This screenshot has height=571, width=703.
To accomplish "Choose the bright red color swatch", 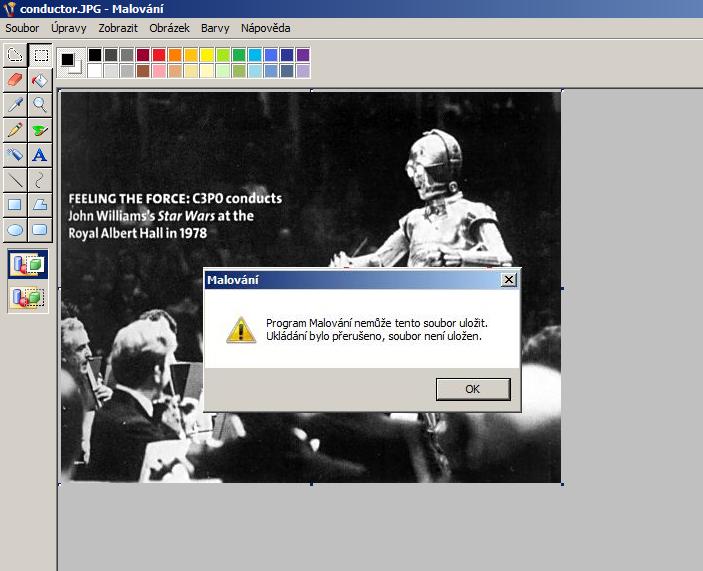I will tap(159, 55).
